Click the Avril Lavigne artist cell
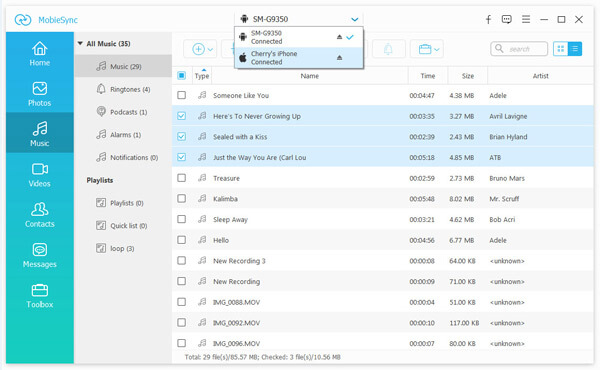The image size is (600, 370). (x=508, y=116)
